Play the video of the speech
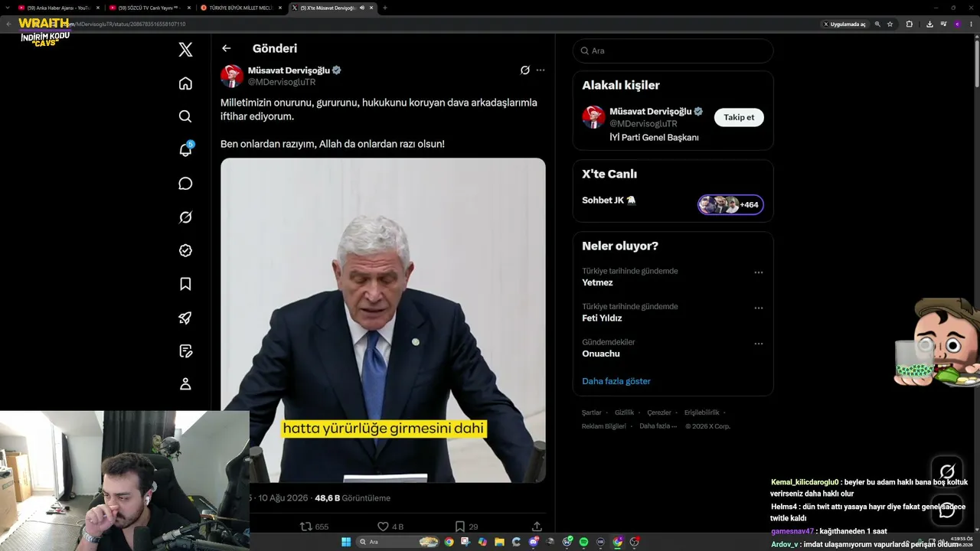980x551 pixels. (383, 320)
